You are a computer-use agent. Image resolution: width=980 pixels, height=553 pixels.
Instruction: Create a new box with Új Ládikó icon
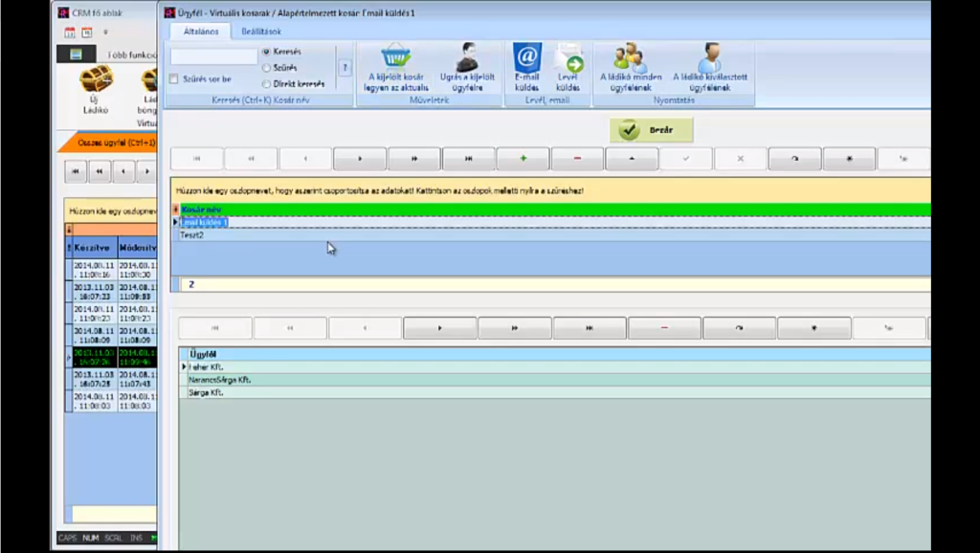95,81
